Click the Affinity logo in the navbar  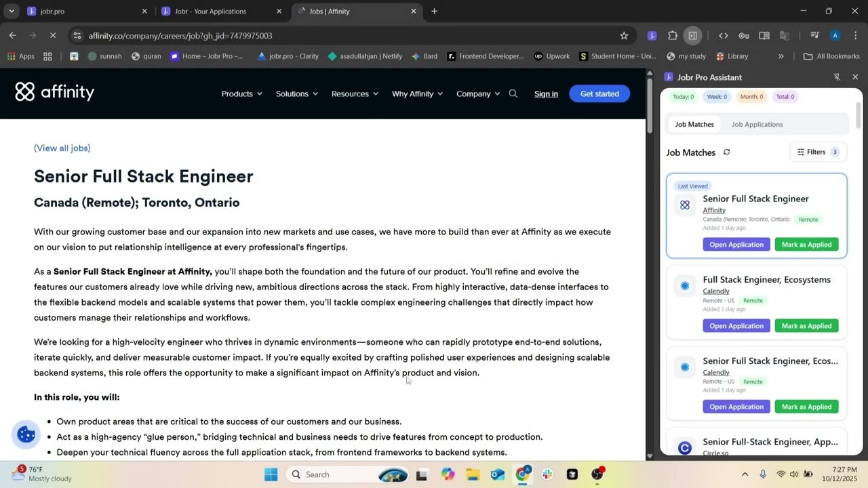tap(54, 91)
